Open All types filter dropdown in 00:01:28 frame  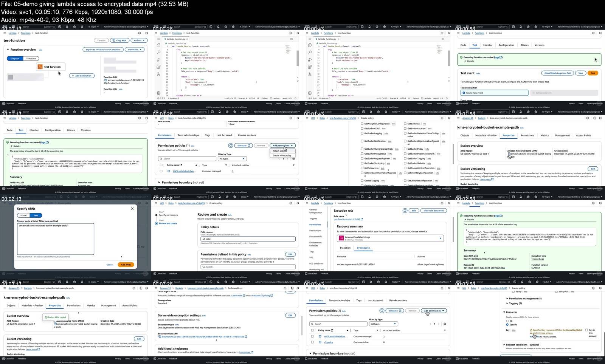coord(232,159)
